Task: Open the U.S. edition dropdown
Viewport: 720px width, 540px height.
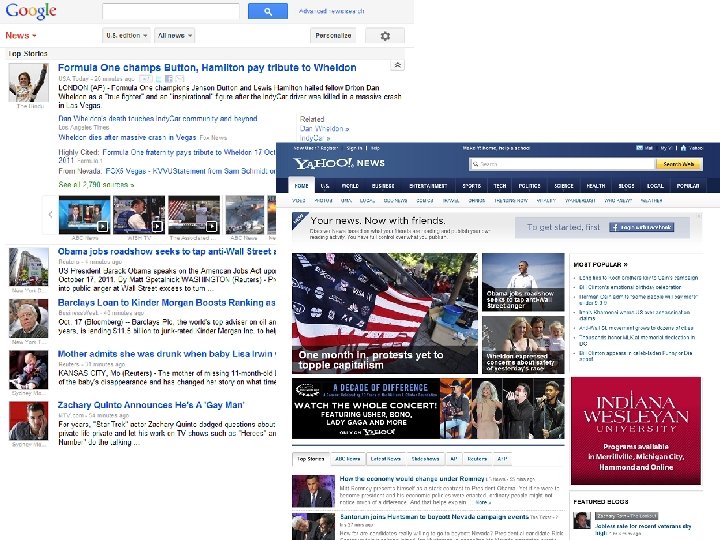Action: pyautogui.click(x=126, y=35)
